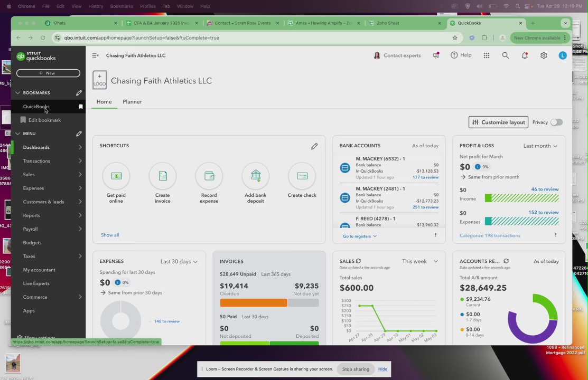Click the Expenses progress bar
The height and width of the screenshot is (380, 588).
click(x=521, y=222)
